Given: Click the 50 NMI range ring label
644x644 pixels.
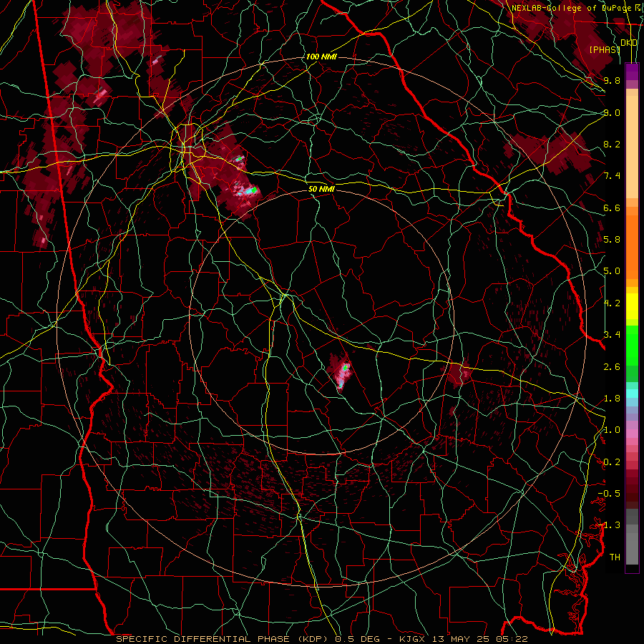Looking at the screenshot, I should pos(321,189).
